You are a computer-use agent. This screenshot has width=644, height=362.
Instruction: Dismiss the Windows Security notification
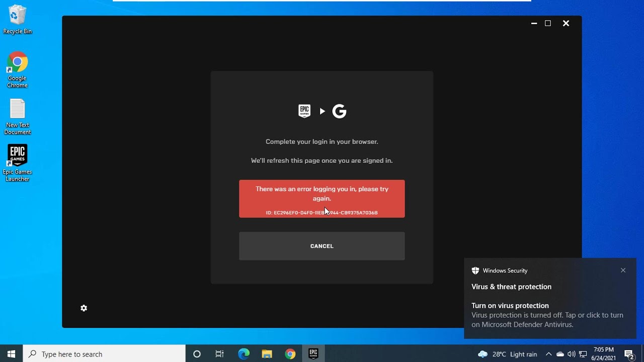click(623, 270)
